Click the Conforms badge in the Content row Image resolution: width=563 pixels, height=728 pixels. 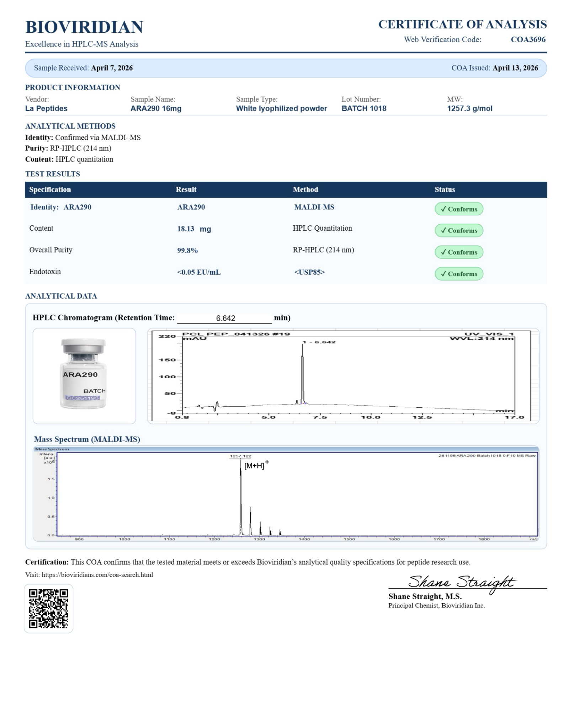tap(459, 230)
